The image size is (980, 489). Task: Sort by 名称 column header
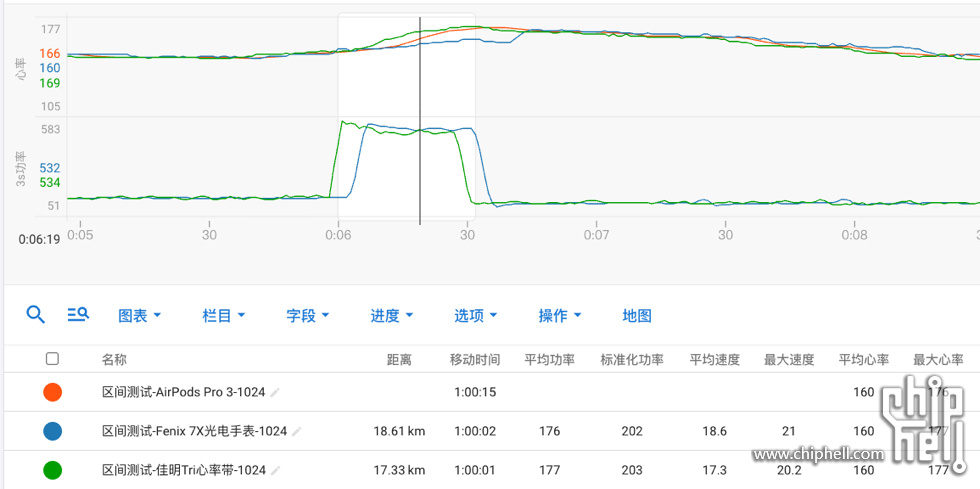click(114, 360)
